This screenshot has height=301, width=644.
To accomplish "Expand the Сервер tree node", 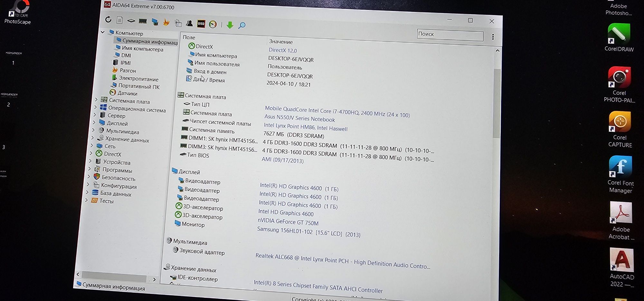I will pos(94,114).
